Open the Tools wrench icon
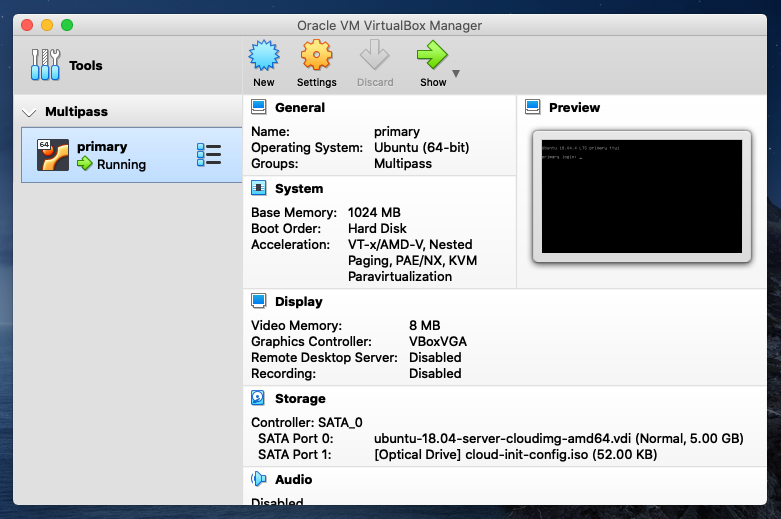The image size is (781, 519). coord(45,65)
